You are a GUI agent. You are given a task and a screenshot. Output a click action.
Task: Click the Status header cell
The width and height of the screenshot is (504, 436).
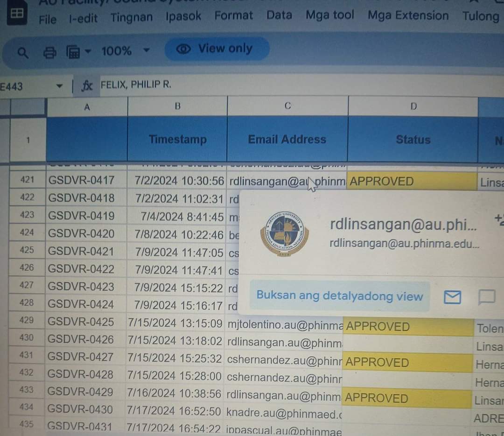(413, 140)
